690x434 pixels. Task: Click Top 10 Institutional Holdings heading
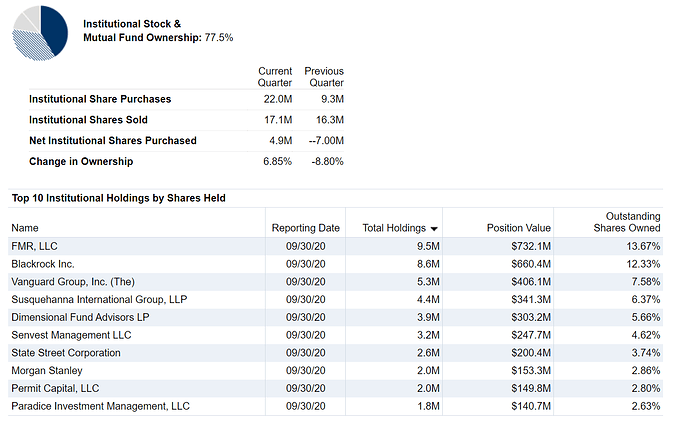click(x=118, y=198)
